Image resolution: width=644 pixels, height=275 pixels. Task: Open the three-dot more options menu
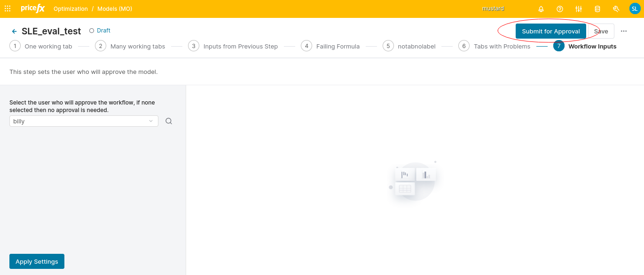pos(624,31)
